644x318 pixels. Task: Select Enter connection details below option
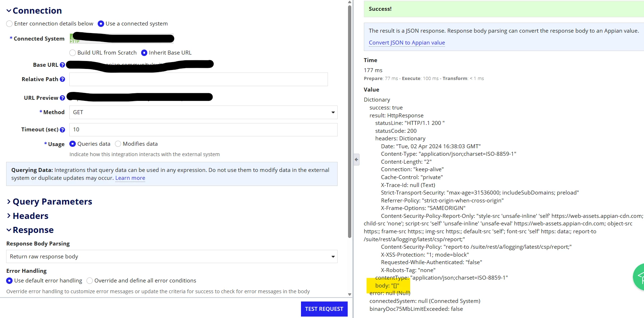coord(10,24)
